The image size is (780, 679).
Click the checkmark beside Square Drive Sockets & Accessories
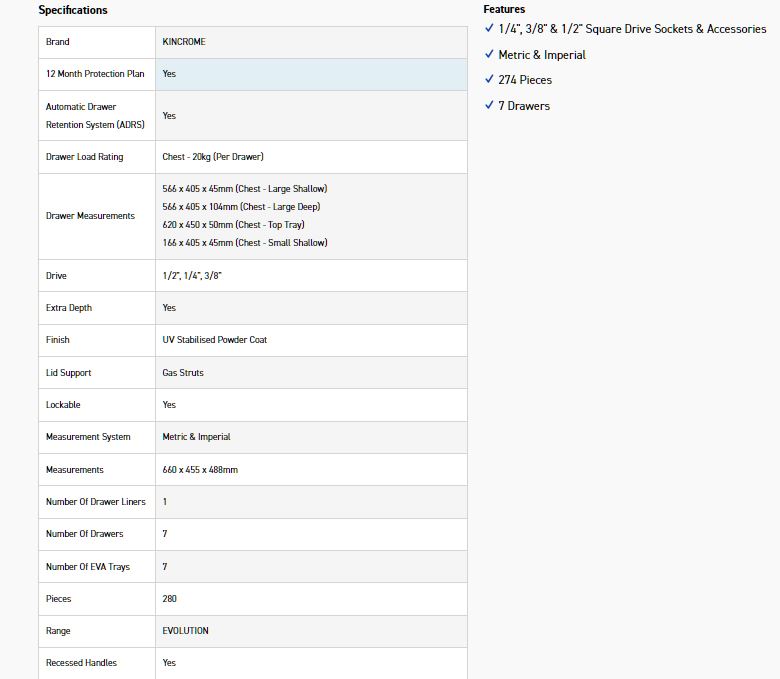[x=489, y=29]
